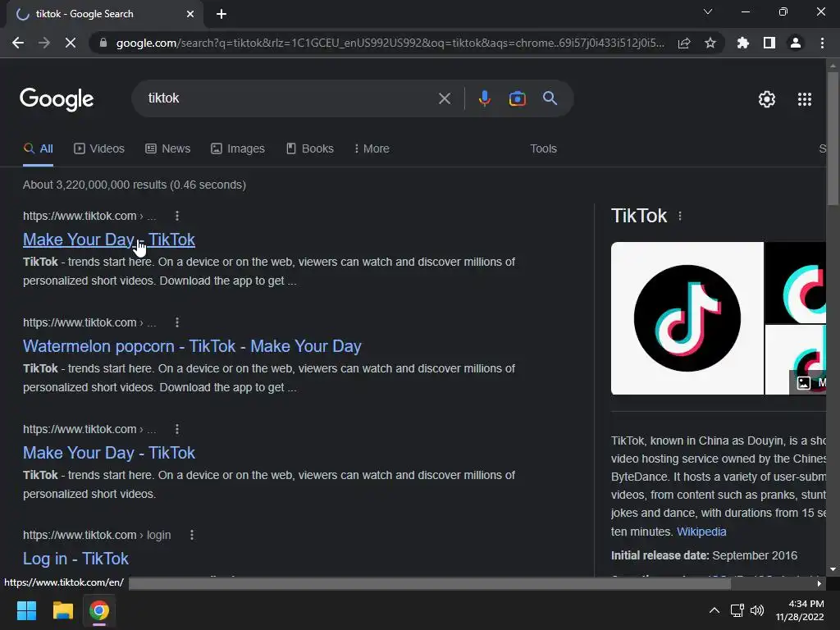Click the magnifier search button
840x630 pixels.
pyautogui.click(x=550, y=98)
